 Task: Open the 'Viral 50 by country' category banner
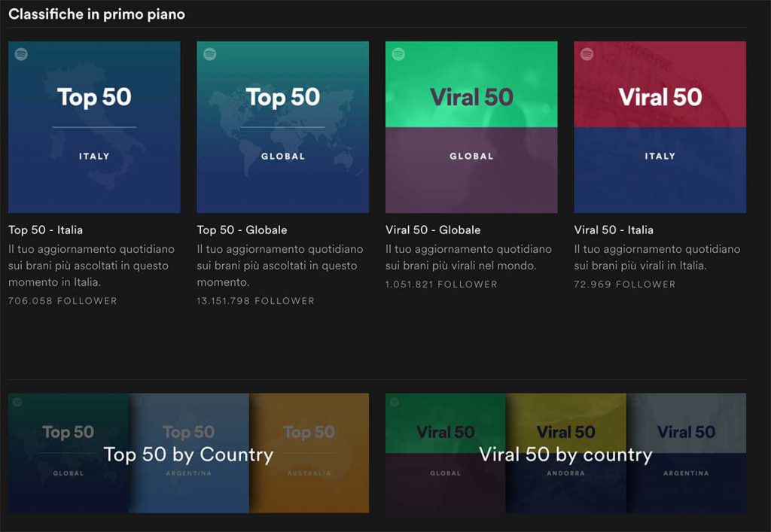(566, 453)
